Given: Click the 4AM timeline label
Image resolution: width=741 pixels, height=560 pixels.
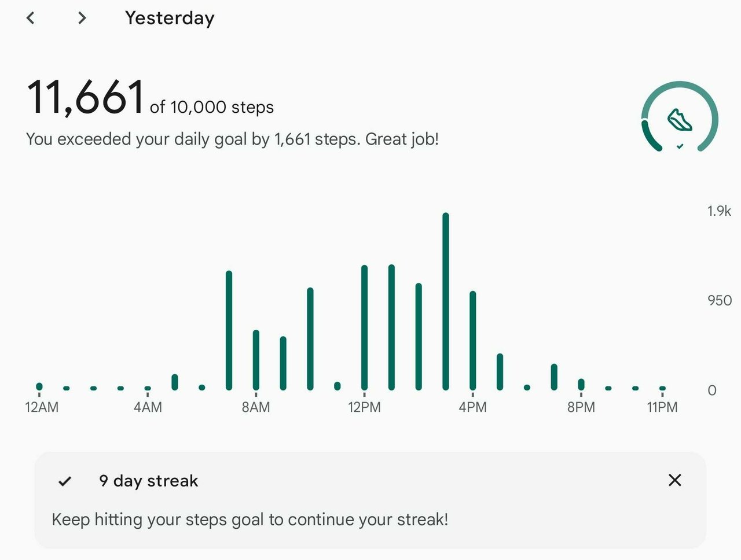Looking at the screenshot, I should [148, 407].
